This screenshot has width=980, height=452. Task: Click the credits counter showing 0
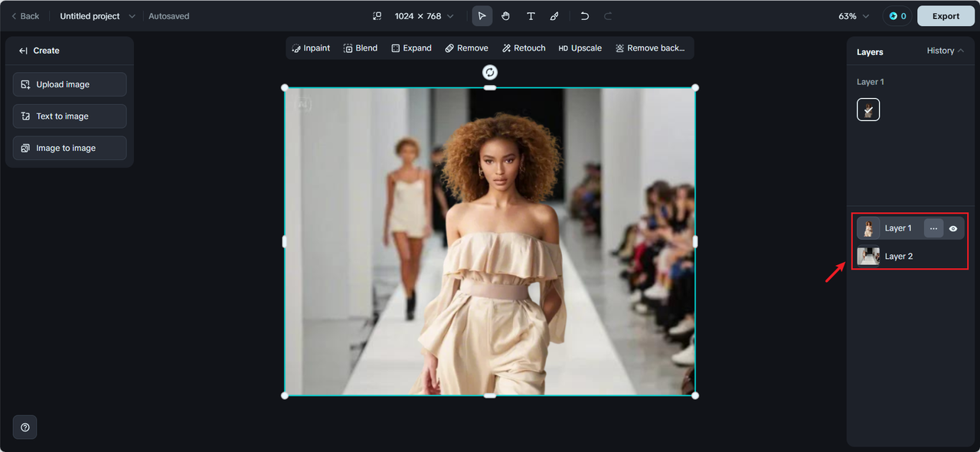(x=897, y=16)
